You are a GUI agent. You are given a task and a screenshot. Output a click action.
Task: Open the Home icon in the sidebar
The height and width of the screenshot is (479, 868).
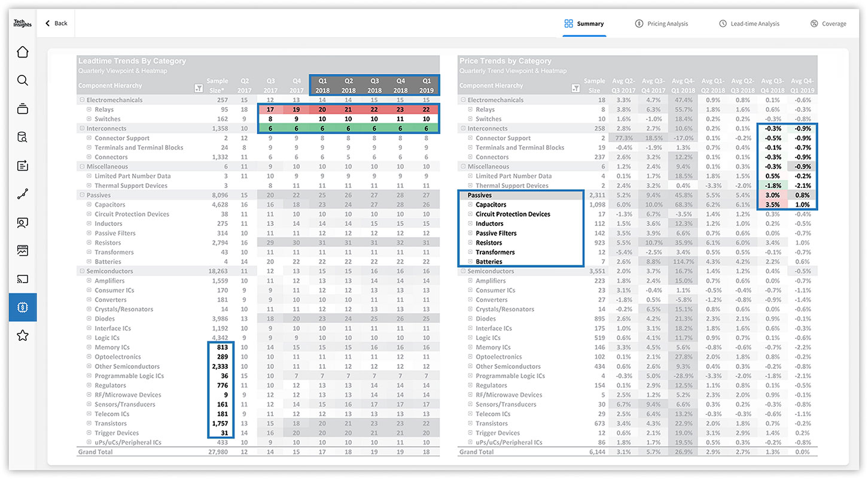point(23,52)
